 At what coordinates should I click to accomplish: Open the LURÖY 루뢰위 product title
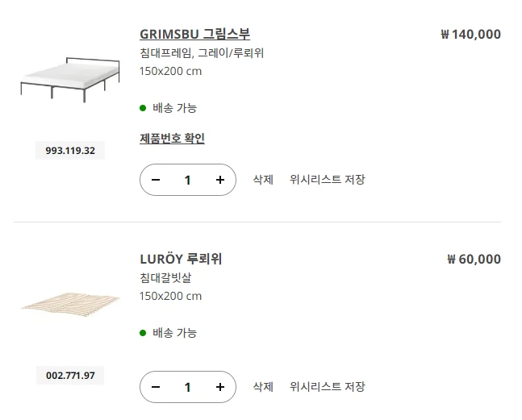(x=181, y=259)
